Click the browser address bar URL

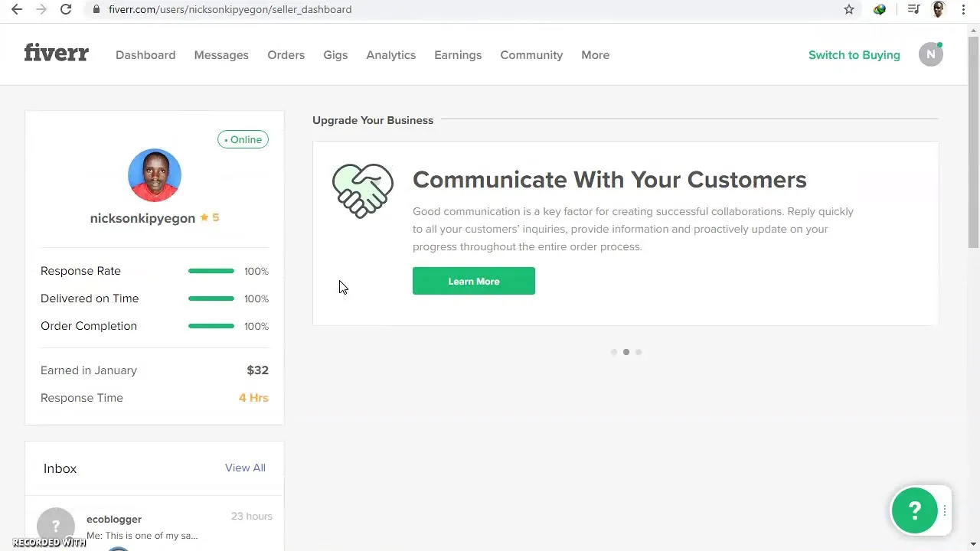(x=230, y=9)
